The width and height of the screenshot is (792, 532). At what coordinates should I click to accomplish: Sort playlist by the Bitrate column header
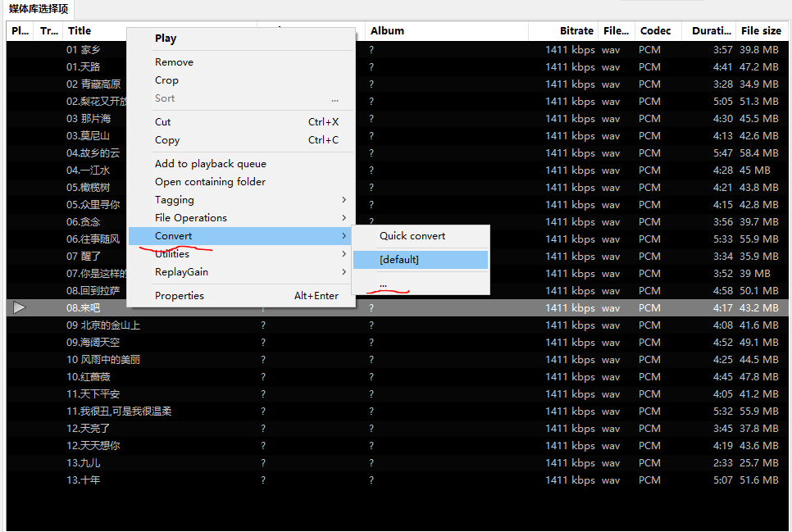[576, 31]
